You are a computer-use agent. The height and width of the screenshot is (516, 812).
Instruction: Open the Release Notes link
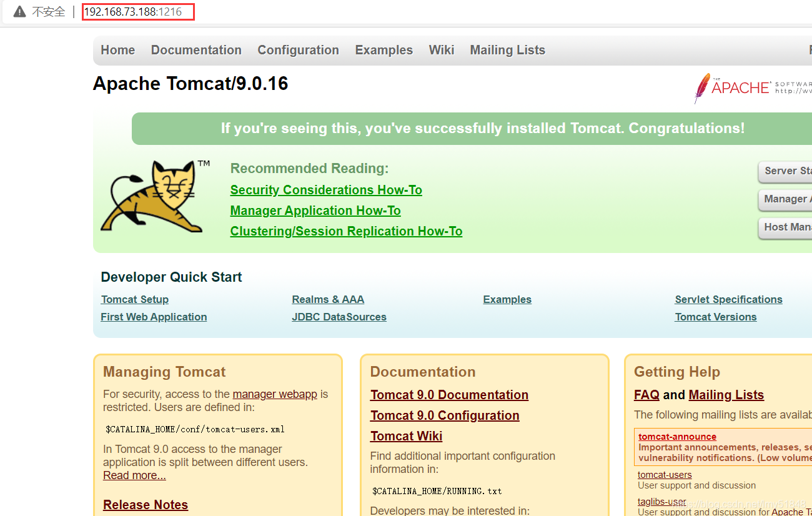pyautogui.click(x=146, y=505)
